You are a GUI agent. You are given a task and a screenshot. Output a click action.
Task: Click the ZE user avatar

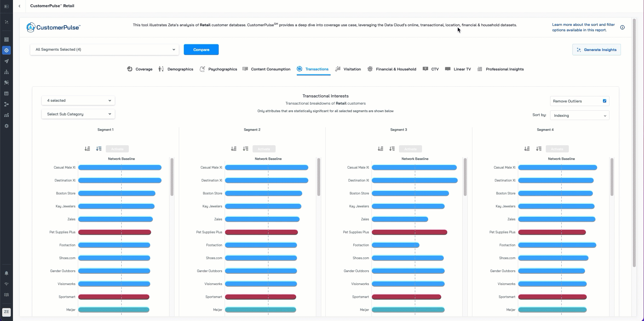6,312
